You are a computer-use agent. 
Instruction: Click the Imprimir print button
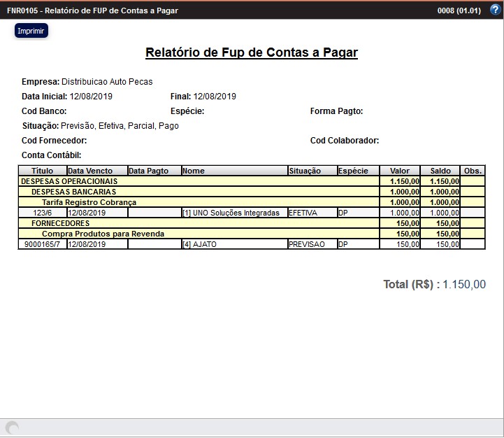tap(31, 31)
